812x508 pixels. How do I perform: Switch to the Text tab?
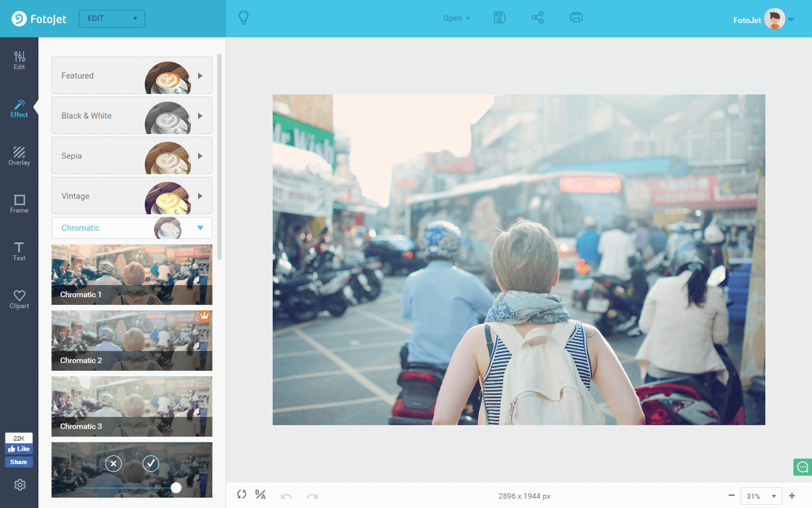[x=19, y=251]
